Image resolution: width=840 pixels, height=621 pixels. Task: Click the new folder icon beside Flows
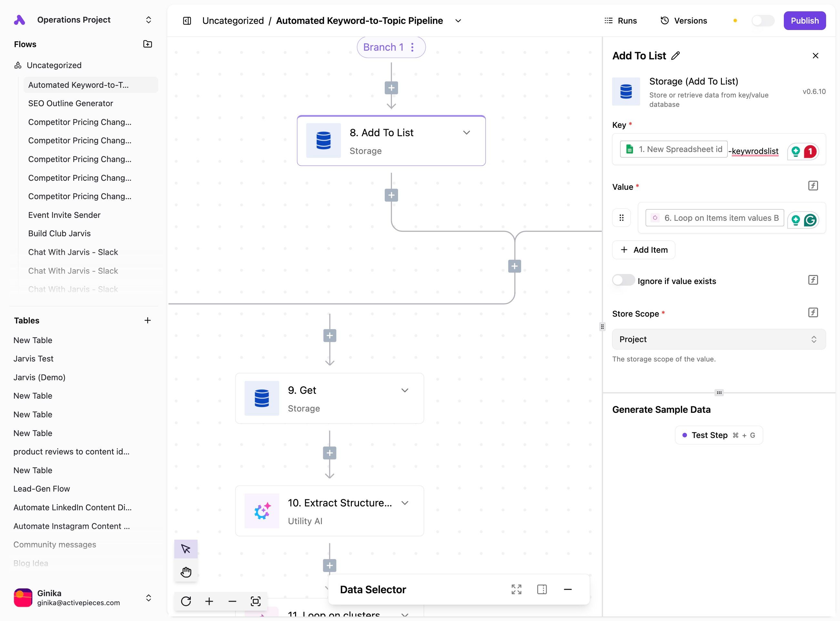[148, 44]
